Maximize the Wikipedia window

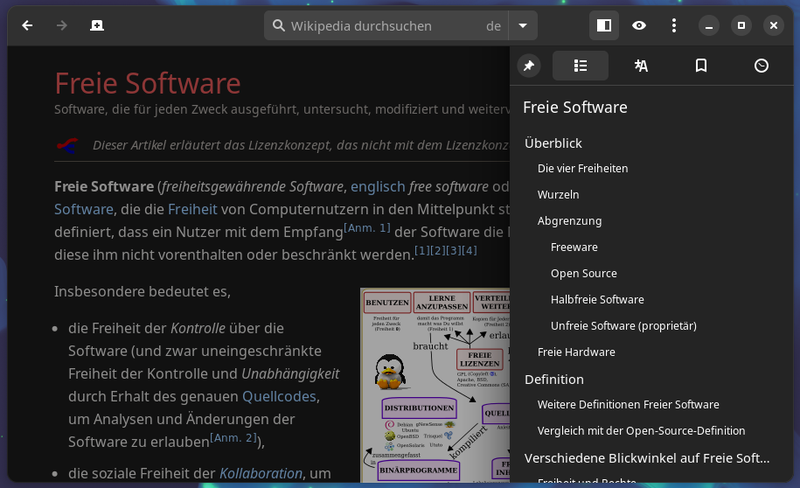[x=741, y=26]
